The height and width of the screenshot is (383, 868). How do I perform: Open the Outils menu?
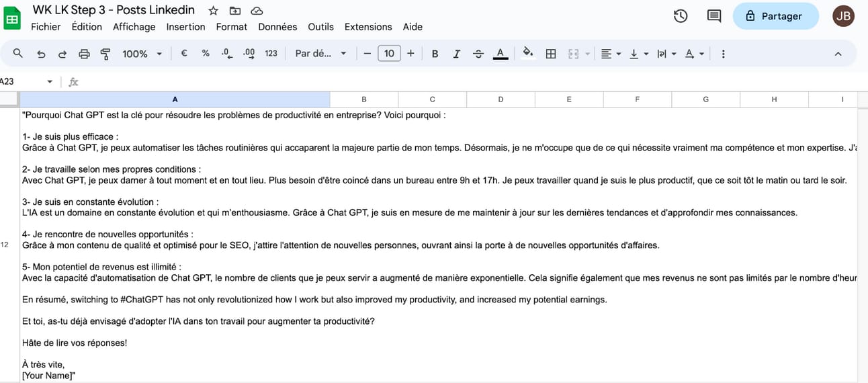point(320,27)
